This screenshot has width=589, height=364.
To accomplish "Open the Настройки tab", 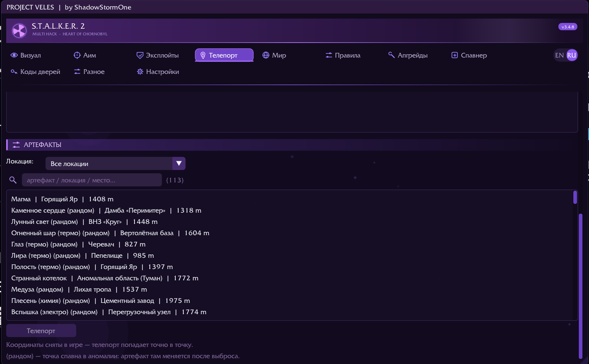I will click(163, 72).
